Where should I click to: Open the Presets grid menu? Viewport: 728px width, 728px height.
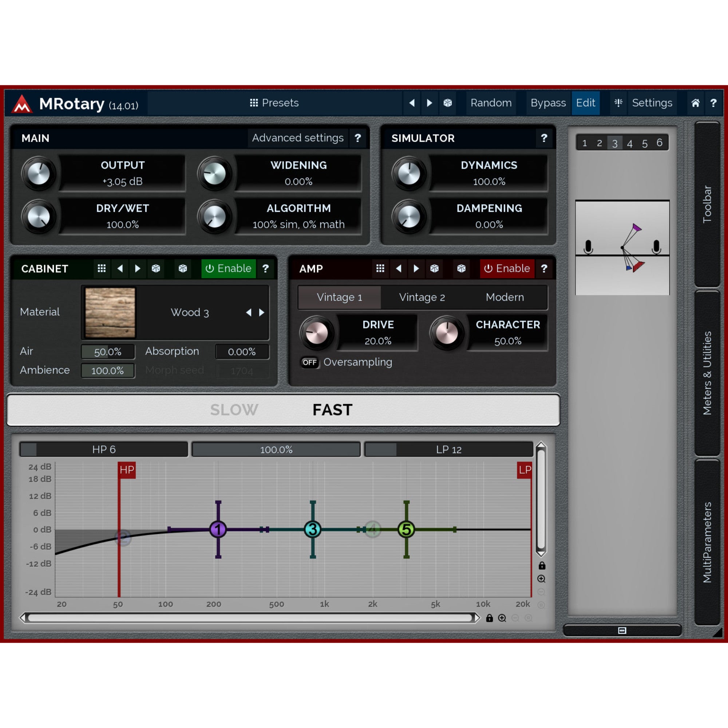[274, 103]
